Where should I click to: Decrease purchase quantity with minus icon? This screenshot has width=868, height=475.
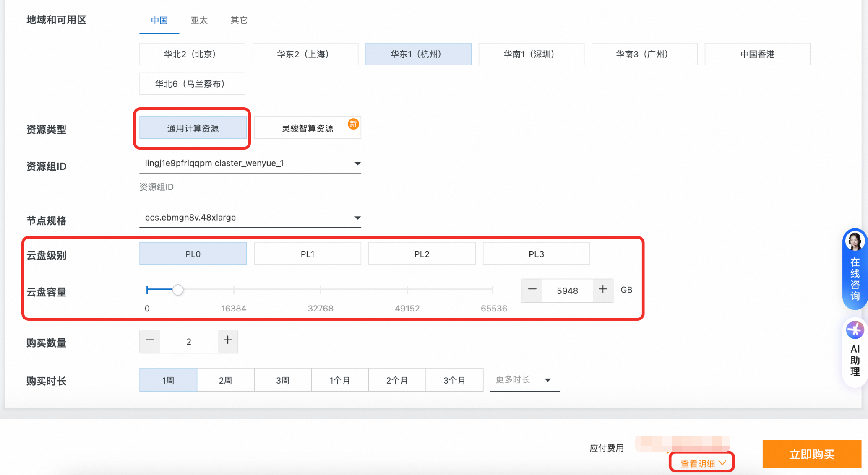point(150,340)
